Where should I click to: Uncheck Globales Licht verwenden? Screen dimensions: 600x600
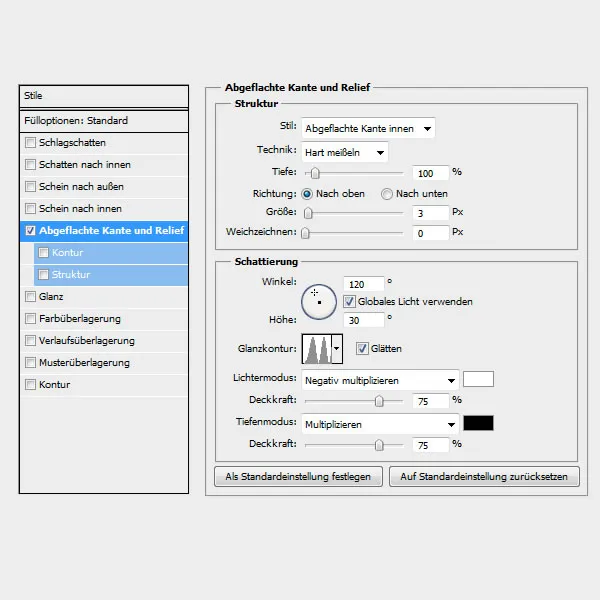(x=349, y=301)
